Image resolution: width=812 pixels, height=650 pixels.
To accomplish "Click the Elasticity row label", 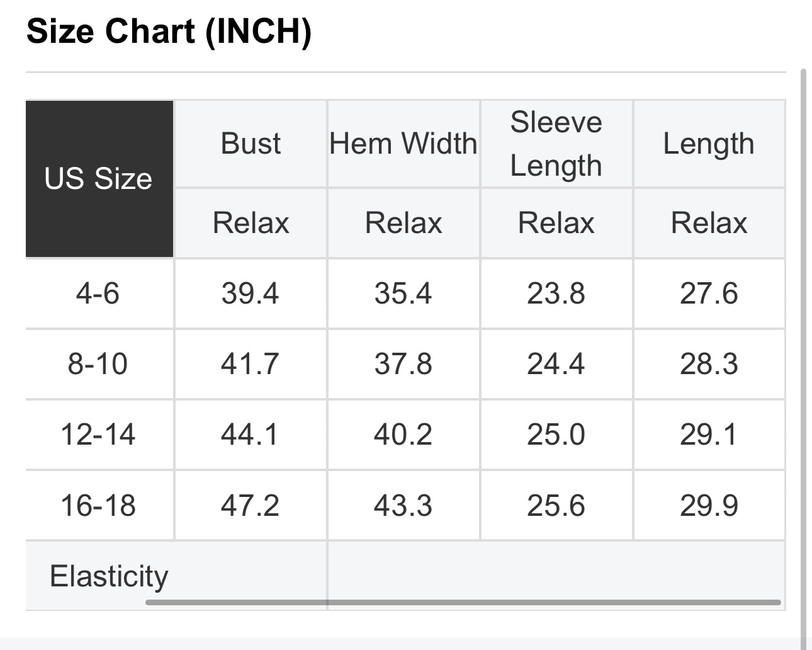I will pyautogui.click(x=109, y=576).
